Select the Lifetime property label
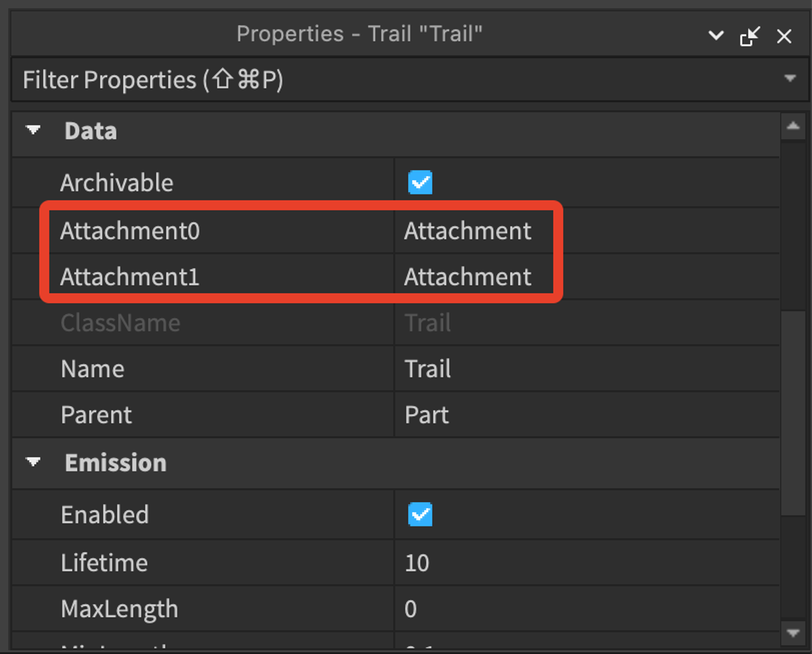This screenshot has width=812, height=654. coord(104,563)
